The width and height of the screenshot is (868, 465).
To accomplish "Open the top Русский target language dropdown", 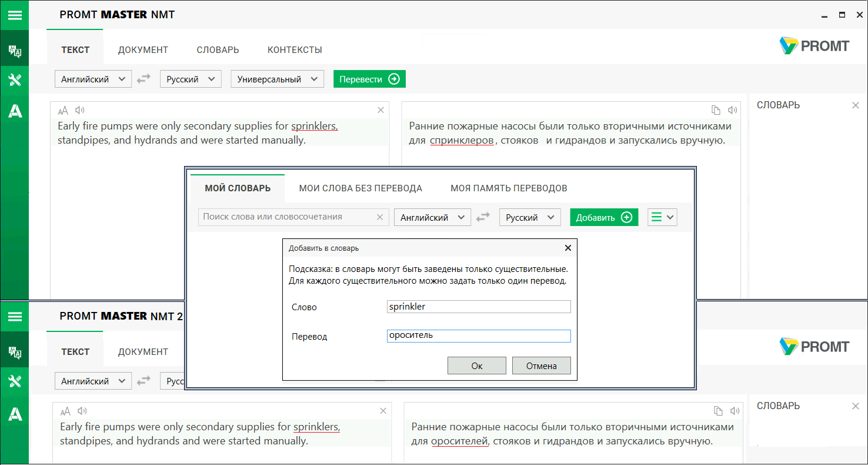I will (x=191, y=79).
